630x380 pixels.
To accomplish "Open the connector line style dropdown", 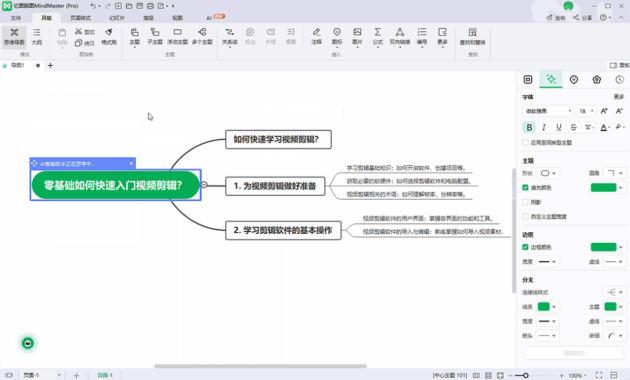I will (x=615, y=292).
